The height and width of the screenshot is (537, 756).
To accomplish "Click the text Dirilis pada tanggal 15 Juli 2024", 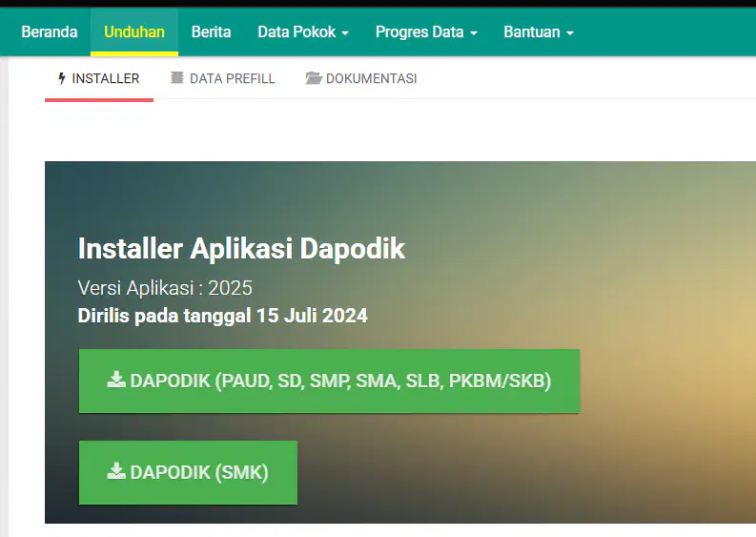I will coord(223,316).
